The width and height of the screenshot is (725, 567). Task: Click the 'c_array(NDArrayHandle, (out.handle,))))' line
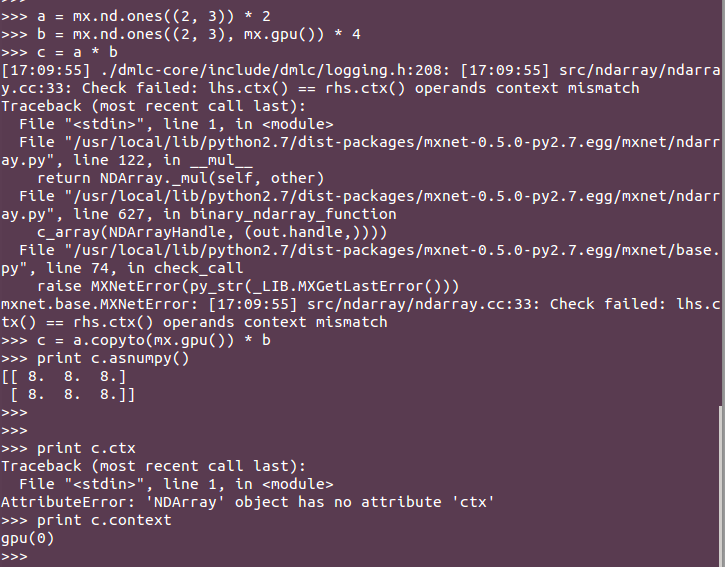[x=212, y=232]
